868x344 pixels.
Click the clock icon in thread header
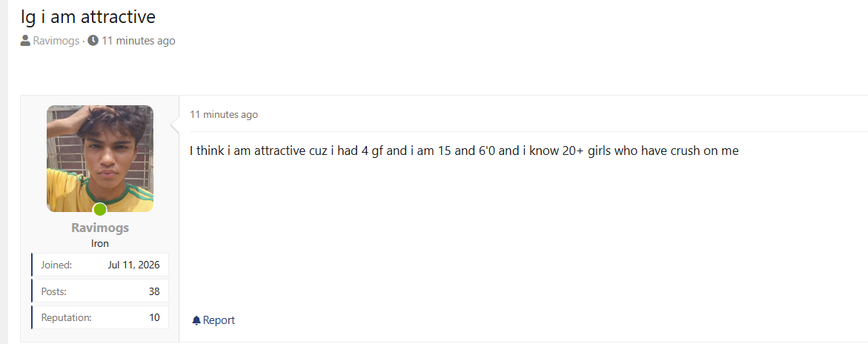pos(93,41)
